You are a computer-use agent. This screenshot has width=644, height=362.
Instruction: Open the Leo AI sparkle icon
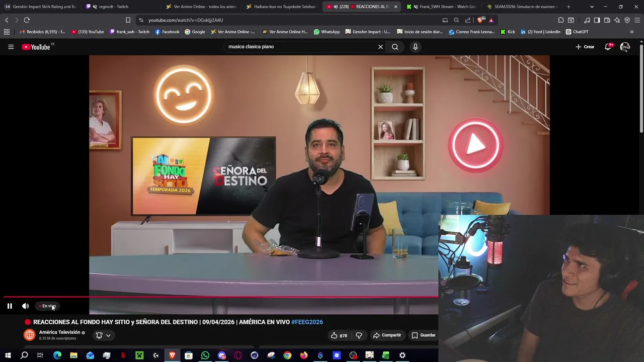tap(617, 20)
